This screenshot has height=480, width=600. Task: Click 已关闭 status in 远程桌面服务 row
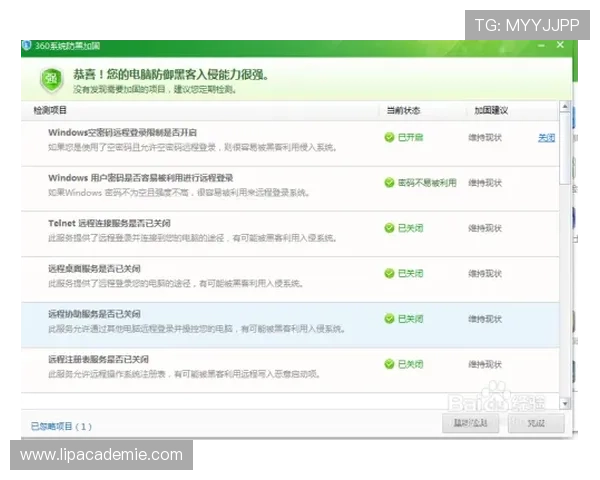[411, 273]
